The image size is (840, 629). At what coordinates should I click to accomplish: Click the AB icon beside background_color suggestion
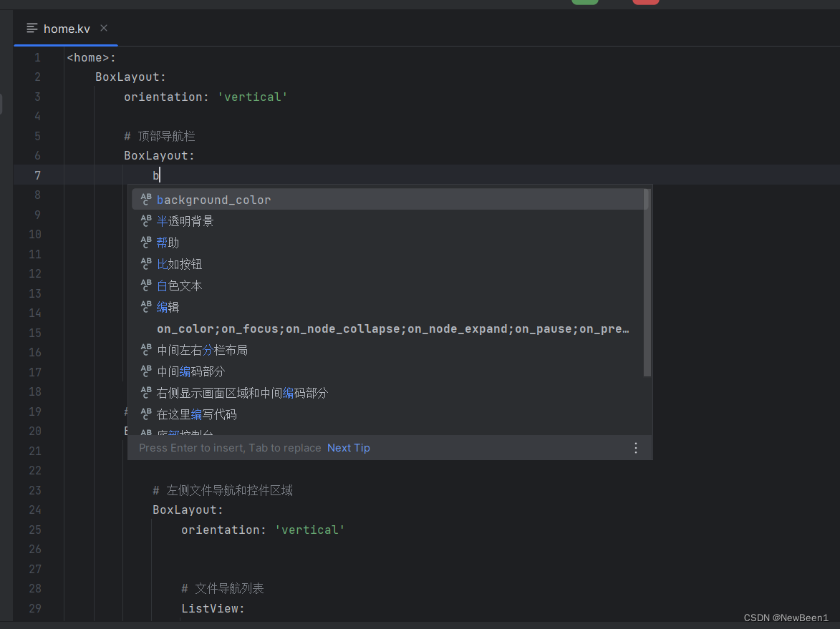[145, 200]
